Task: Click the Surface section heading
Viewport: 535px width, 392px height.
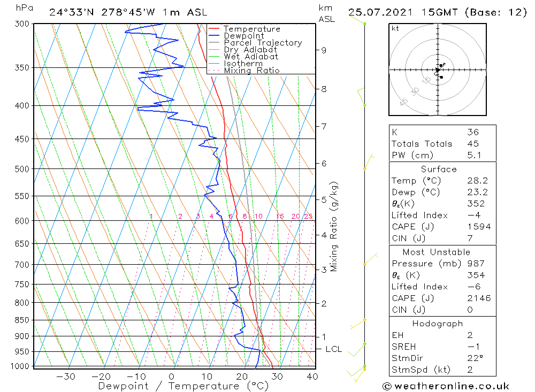Action: (x=439, y=169)
